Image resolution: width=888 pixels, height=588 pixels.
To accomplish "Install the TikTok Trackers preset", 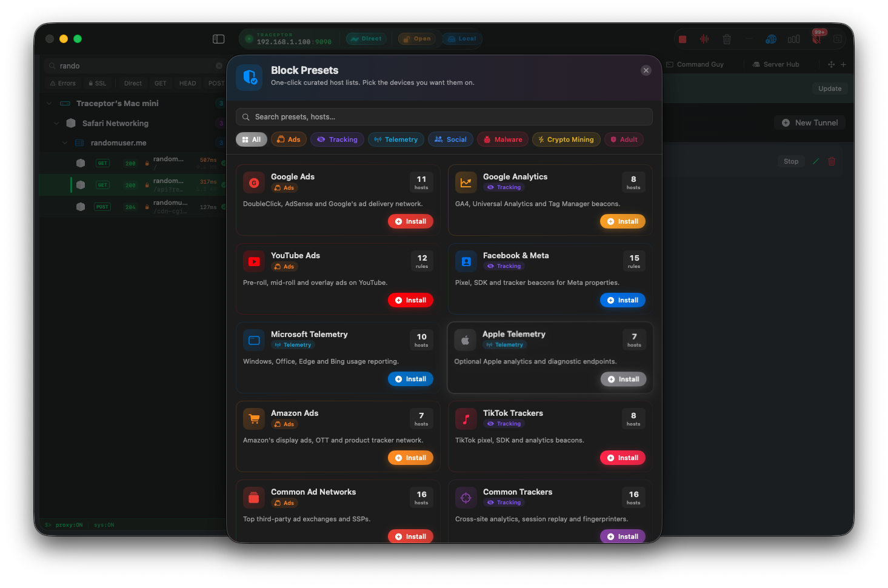I will (623, 458).
